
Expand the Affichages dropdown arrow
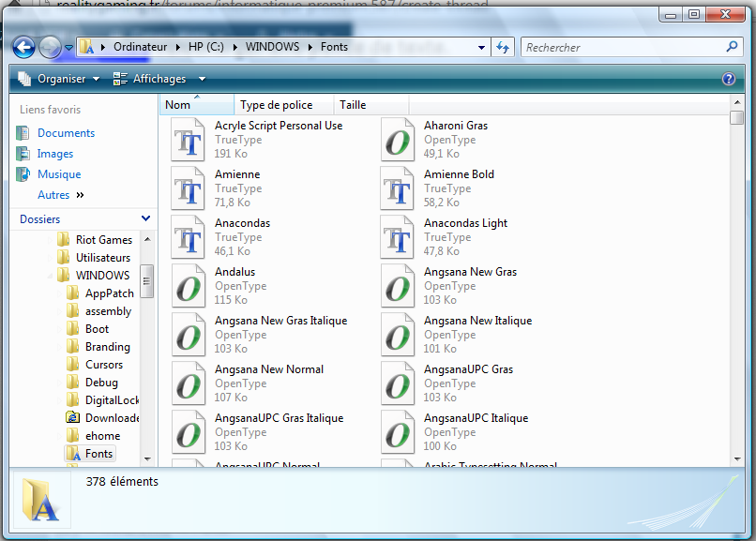(x=202, y=79)
